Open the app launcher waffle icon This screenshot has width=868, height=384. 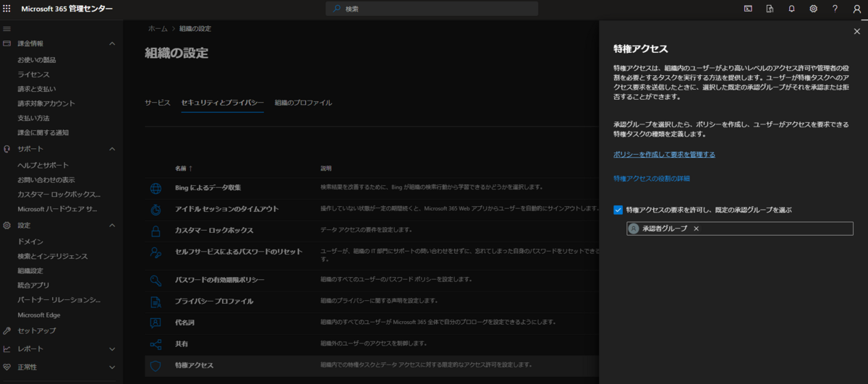pos(7,9)
